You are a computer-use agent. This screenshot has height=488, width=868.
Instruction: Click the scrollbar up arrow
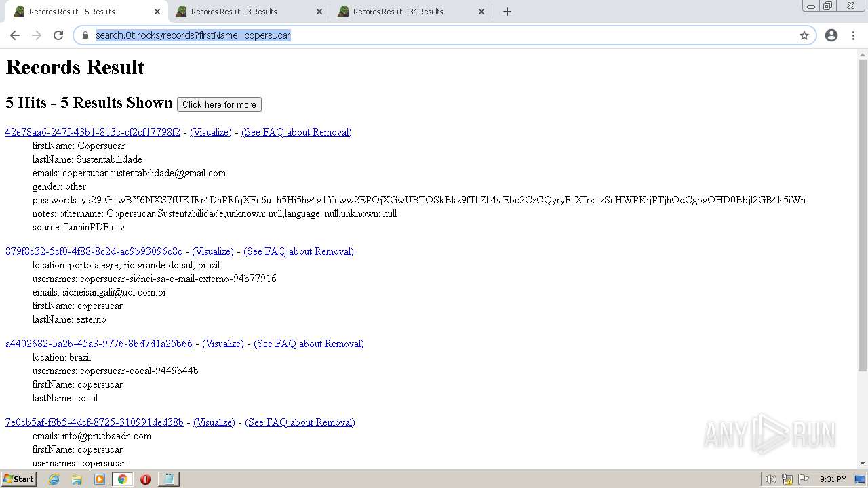(x=863, y=54)
